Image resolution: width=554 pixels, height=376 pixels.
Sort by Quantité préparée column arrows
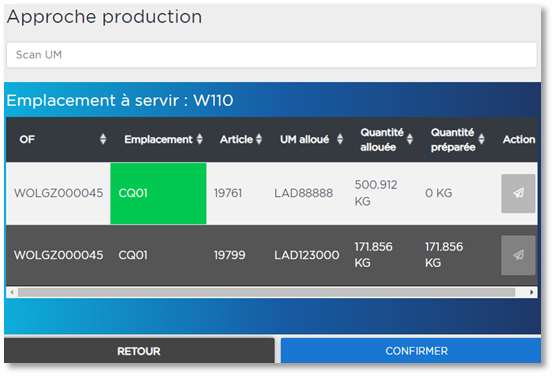tap(481, 139)
